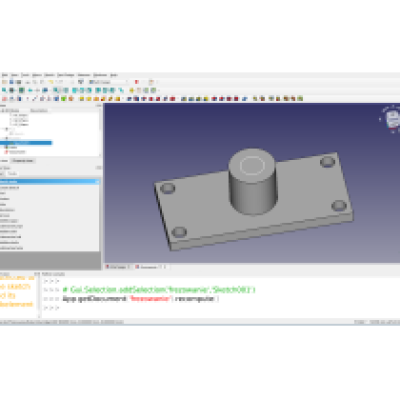
Task: Click the red macro recording icon
Action: point(136,82)
